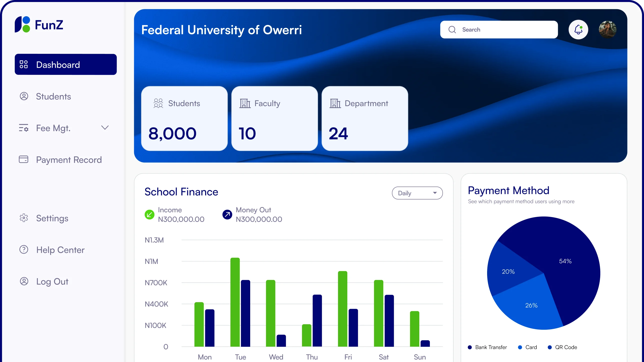
Task: Open the Fee Mgt. menu item
Action: coord(54,128)
